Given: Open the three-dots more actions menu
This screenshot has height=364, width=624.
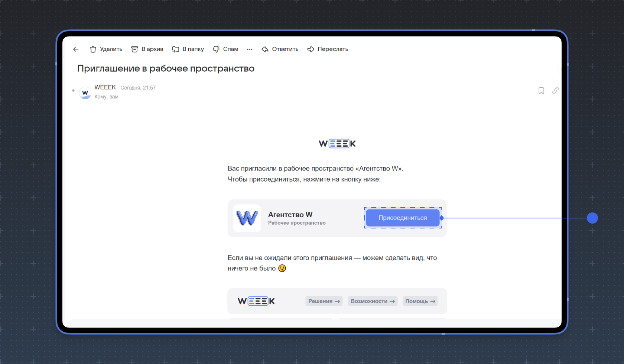Looking at the screenshot, I should point(250,49).
